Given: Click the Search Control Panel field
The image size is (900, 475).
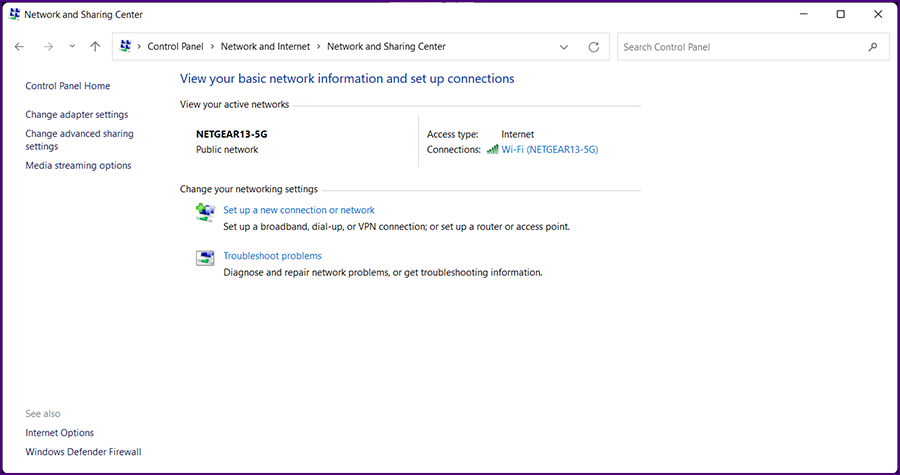Looking at the screenshot, I should click(740, 47).
